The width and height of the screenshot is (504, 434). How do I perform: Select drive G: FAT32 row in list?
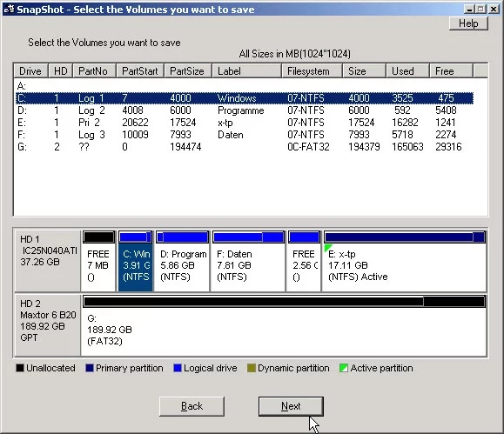[x=245, y=147]
